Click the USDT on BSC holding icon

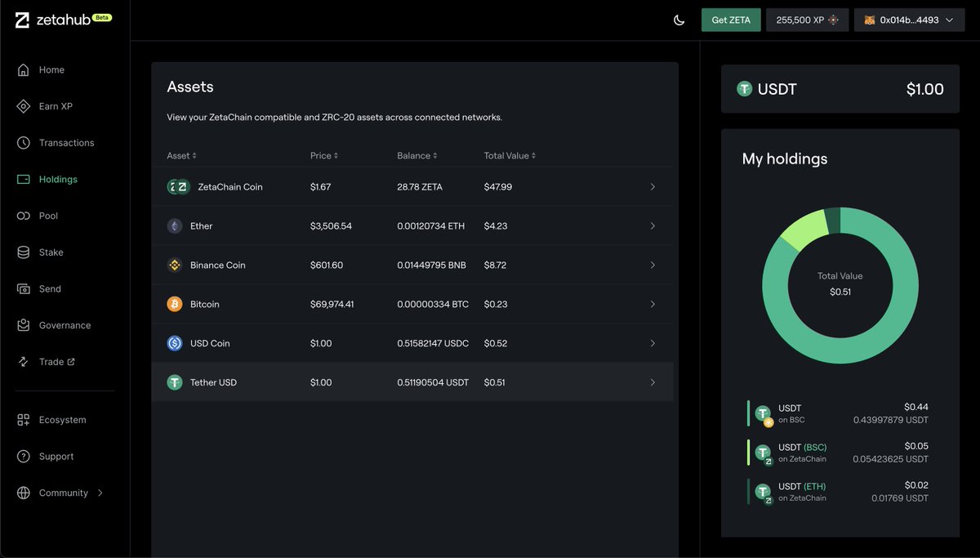764,416
